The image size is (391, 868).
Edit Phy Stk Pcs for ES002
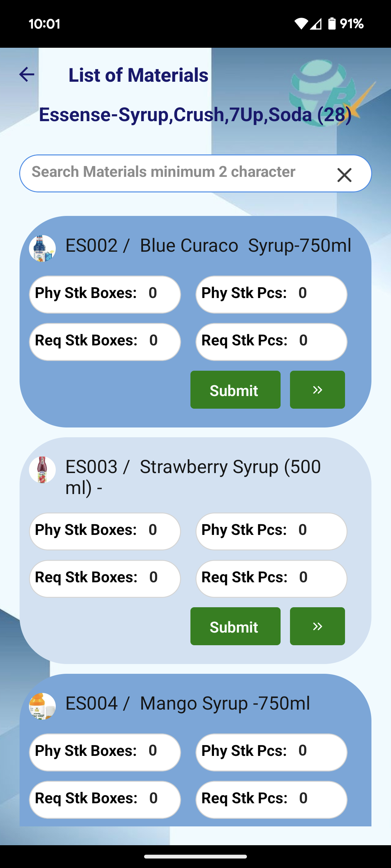pyautogui.click(x=272, y=294)
